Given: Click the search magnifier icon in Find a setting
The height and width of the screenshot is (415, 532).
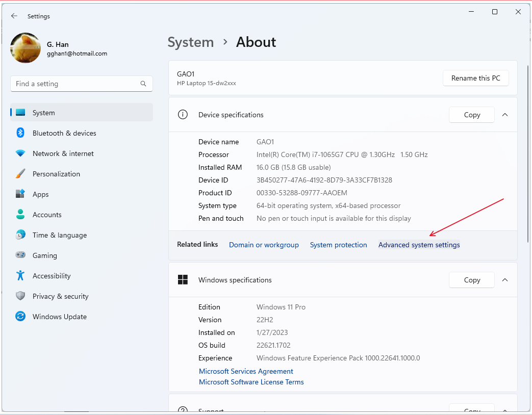Looking at the screenshot, I should click(x=143, y=84).
